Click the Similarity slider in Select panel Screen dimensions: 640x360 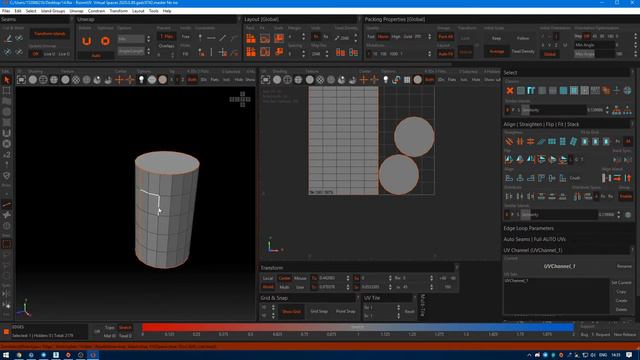click(553, 110)
